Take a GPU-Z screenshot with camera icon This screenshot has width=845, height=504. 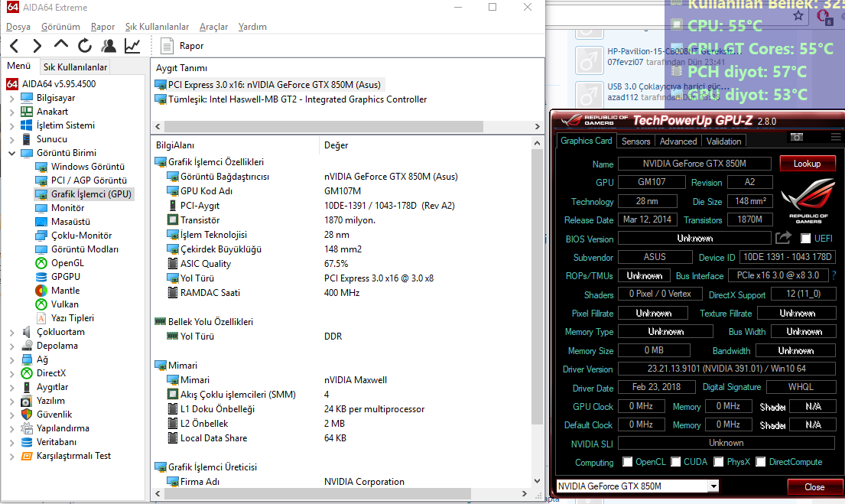point(797,137)
